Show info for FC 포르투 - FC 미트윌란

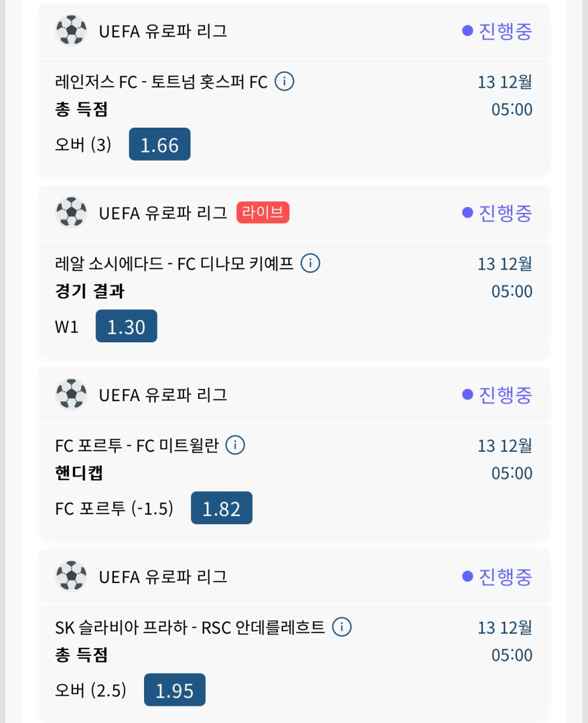tap(235, 445)
